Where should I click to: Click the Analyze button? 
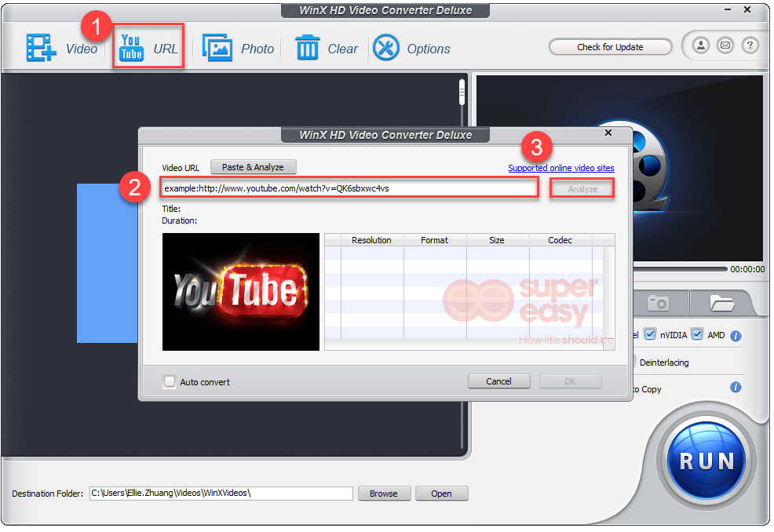coord(582,189)
